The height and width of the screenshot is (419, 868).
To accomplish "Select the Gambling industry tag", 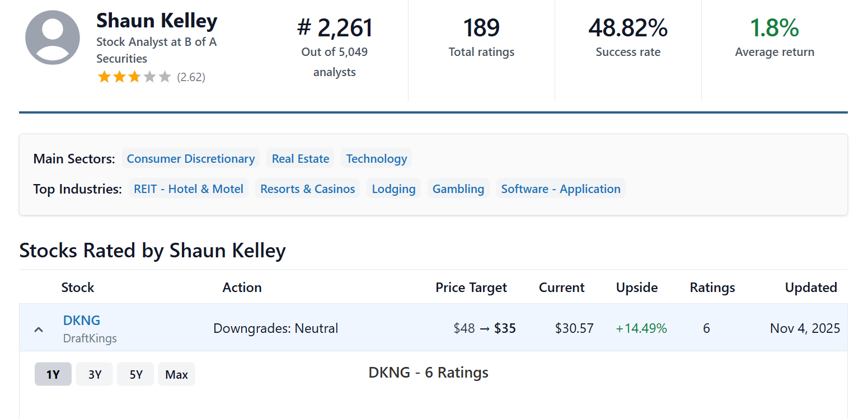I will (458, 189).
